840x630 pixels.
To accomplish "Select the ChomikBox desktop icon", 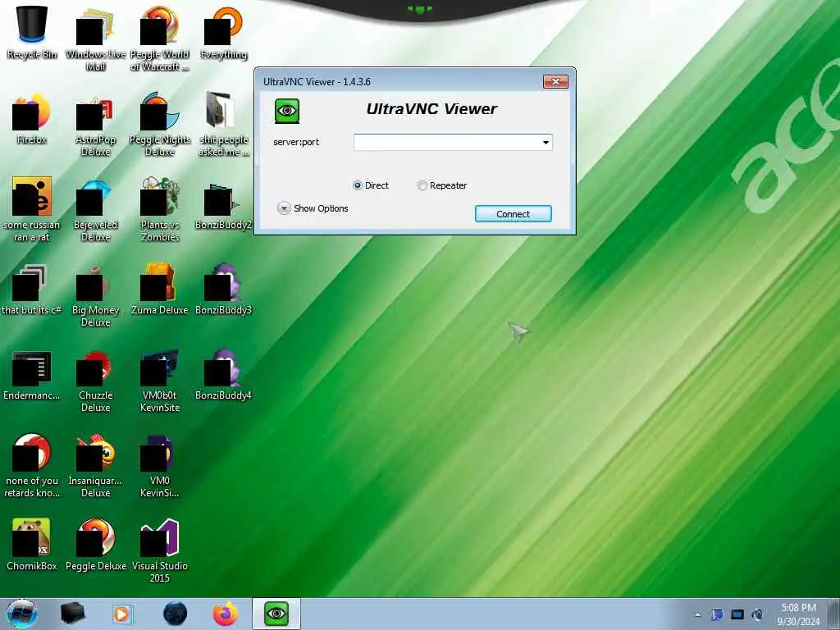I will click(32, 545).
